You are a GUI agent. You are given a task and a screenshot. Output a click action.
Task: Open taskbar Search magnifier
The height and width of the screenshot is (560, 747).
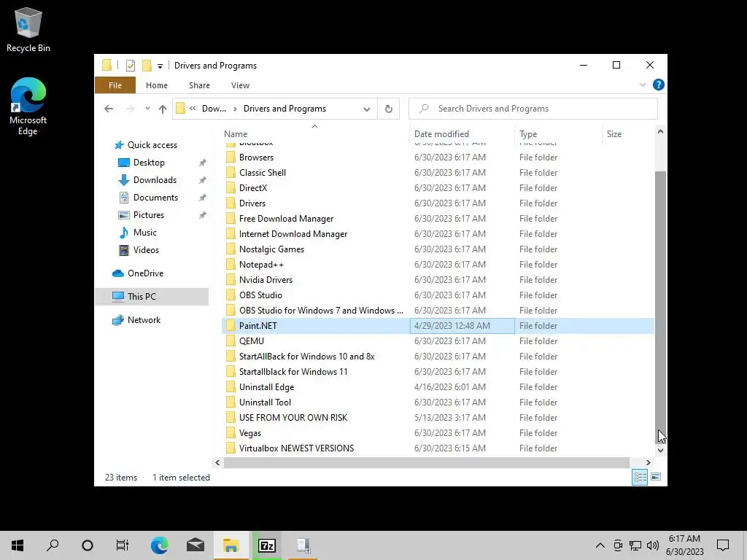(x=53, y=545)
